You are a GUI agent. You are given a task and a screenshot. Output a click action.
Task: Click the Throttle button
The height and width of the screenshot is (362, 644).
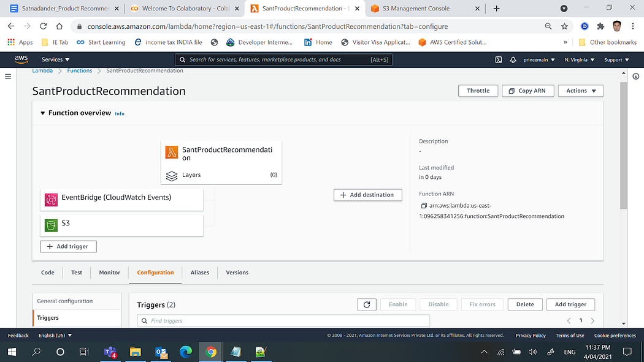pos(478,91)
